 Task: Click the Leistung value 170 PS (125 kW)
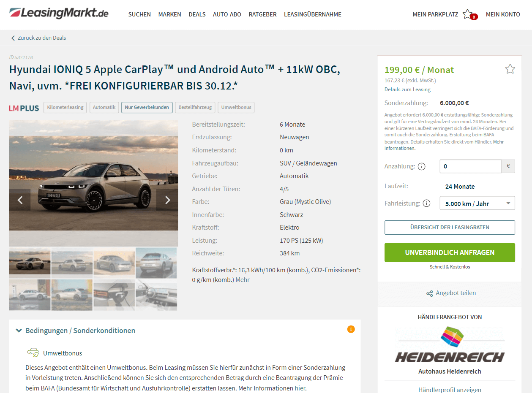[x=301, y=241]
